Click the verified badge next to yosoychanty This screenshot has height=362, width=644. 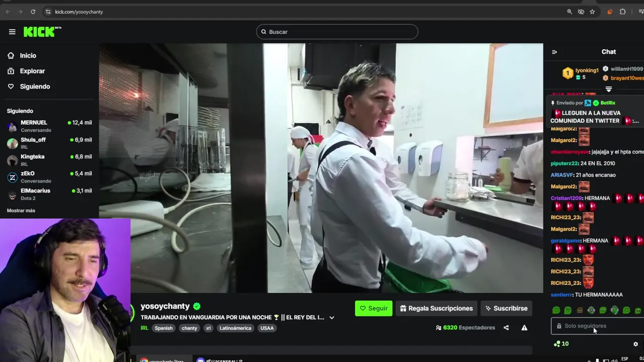(197, 306)
